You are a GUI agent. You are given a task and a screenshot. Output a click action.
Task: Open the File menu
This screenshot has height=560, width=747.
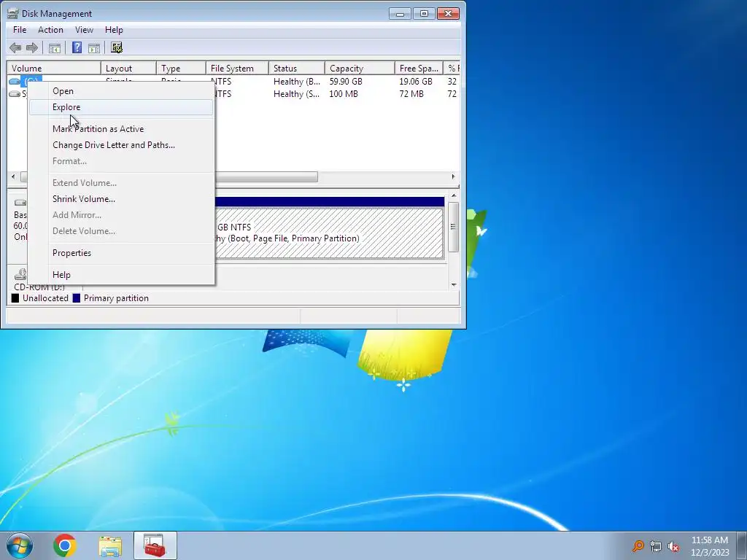(20, 29)
